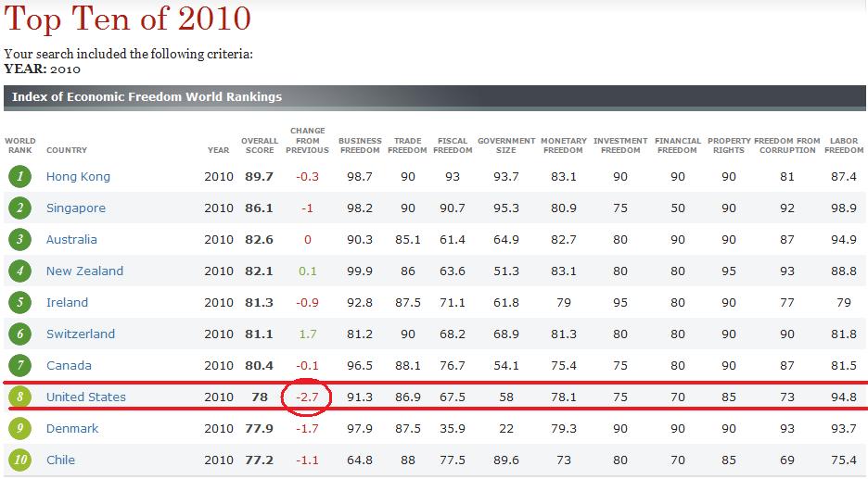Click Hong Kong's change value -0.3

(x=307, y=176)
